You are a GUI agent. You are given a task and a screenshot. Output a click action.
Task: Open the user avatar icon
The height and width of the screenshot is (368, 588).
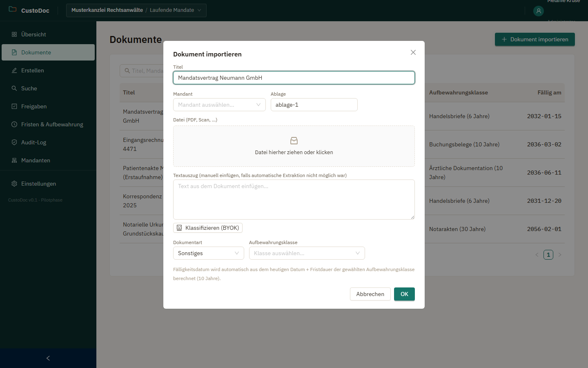[x=539, y=11]
